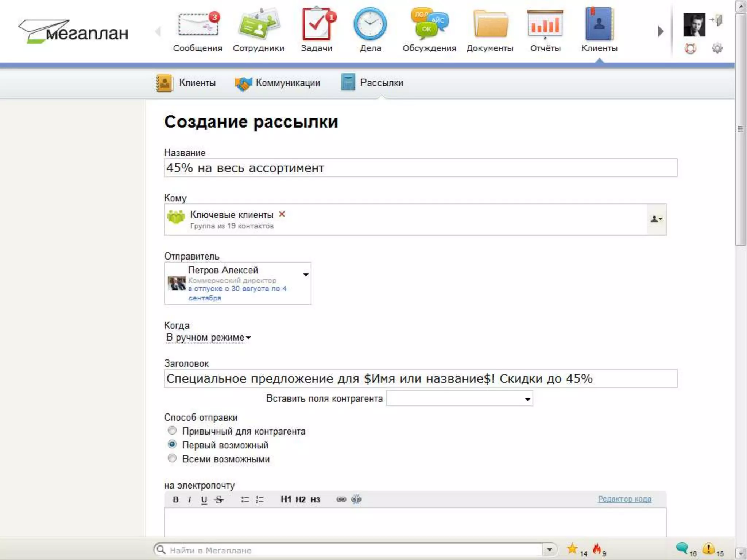
Task: Toggle bold formatting in email editor
Action: coord(175,499)
